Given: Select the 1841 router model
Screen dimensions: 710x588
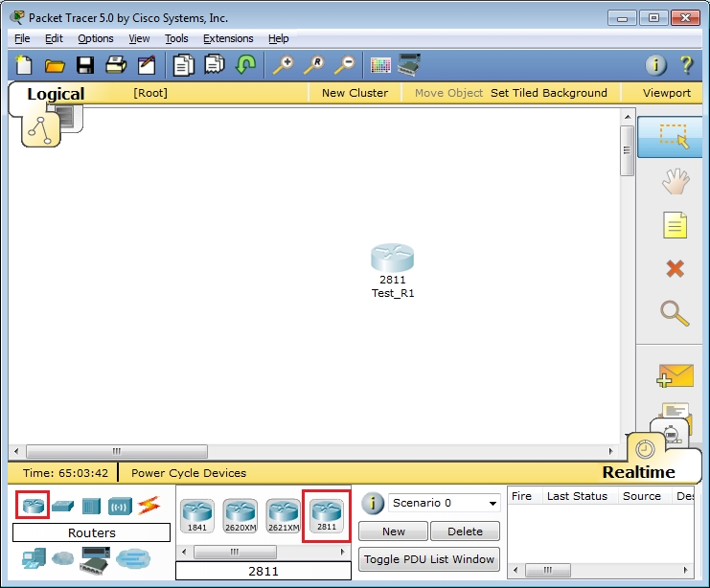Looking at the screenshot, I should (197, 515).
